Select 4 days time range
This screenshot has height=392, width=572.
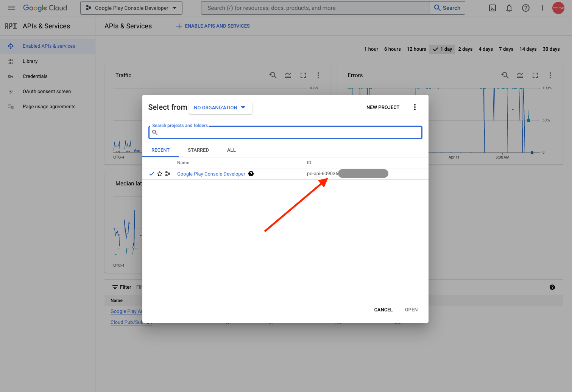point(486,49)
